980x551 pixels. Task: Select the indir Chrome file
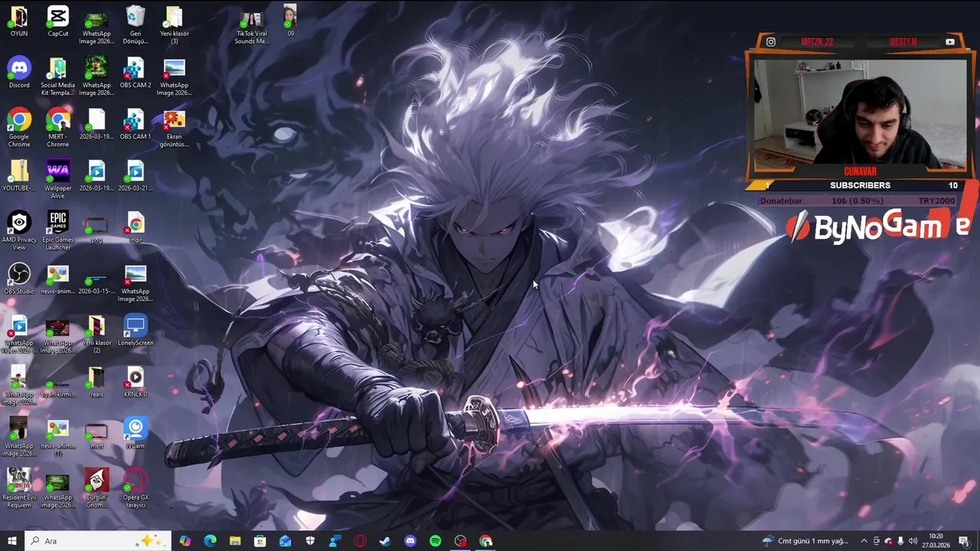[x=136, y=228]
